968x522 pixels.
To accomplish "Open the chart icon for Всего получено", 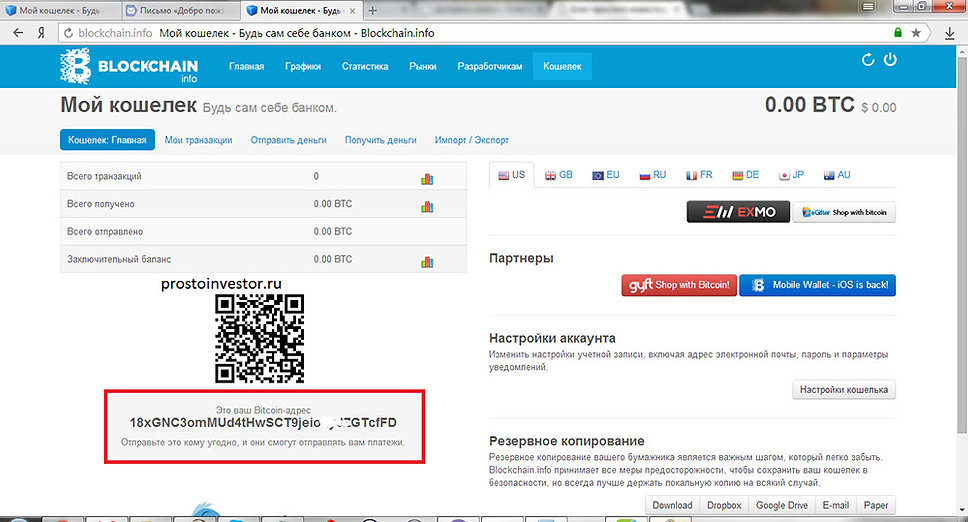I will pyautogui.click(x=427, y=207).
